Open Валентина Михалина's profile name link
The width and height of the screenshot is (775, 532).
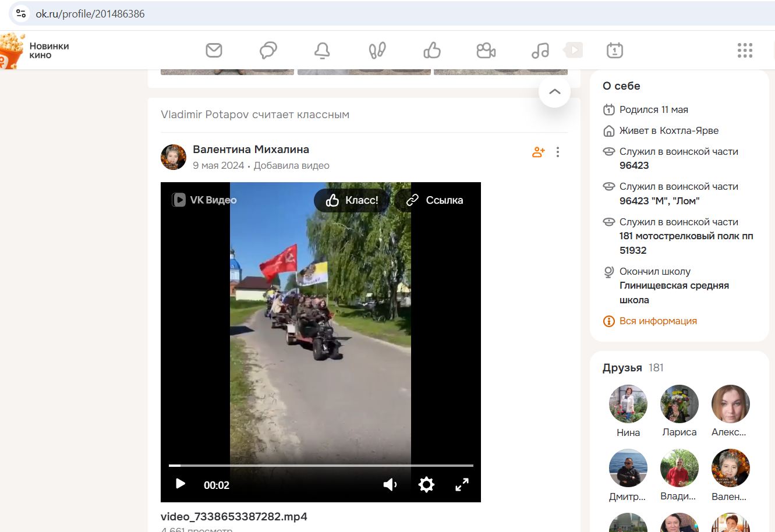pyautogui.click(x=251, y=150)
